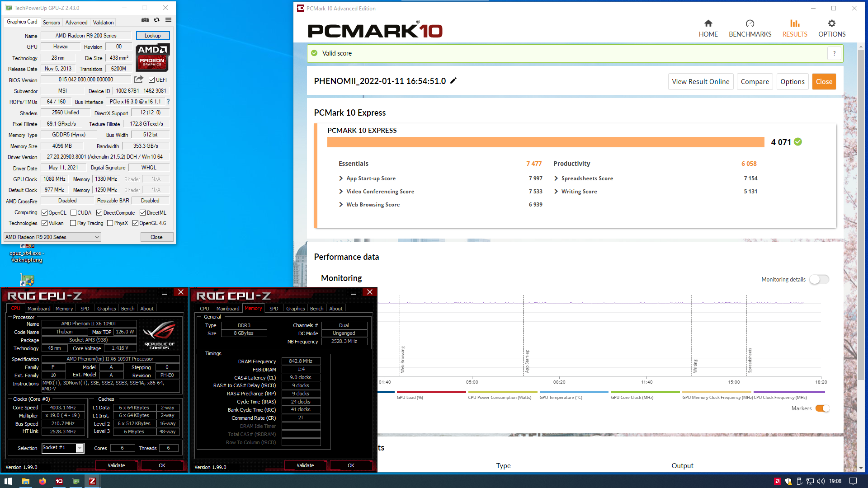Open cpuz_x64.exe desktop shortcut
This screenshot has height=488, width=868.
27,254
